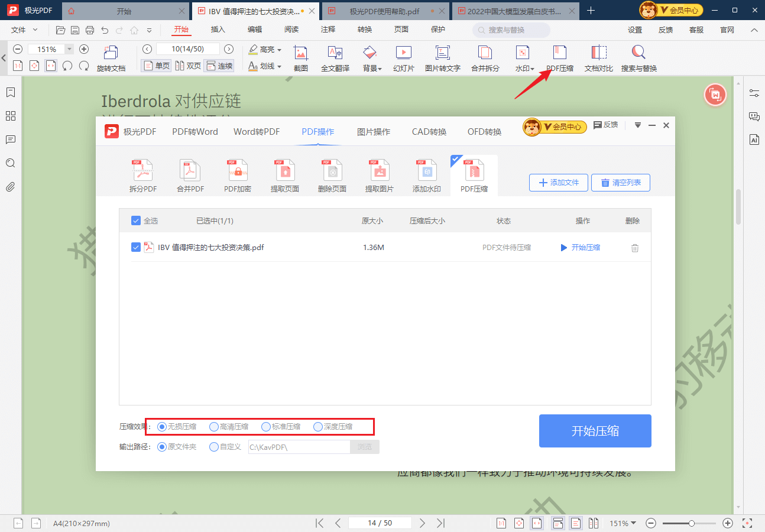Open the 151% zoom dropdown in toolbar
Screen dimensions: 765x532
tap(70, 50)
